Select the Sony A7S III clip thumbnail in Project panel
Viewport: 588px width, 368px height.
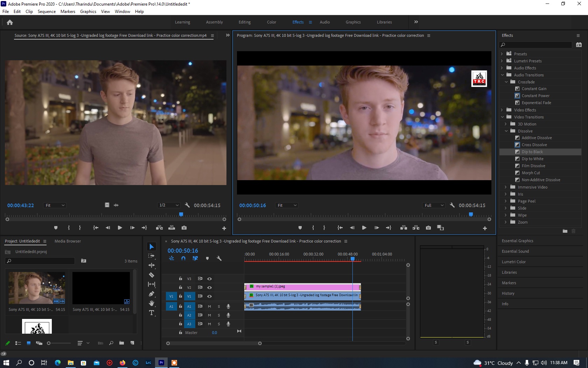click(37, 287)
